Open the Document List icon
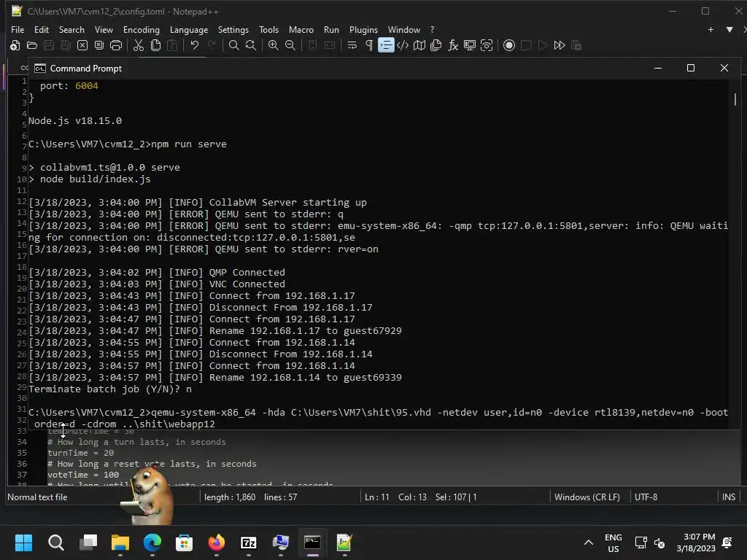This screenshot has width=747, height=560. point(436,45)
